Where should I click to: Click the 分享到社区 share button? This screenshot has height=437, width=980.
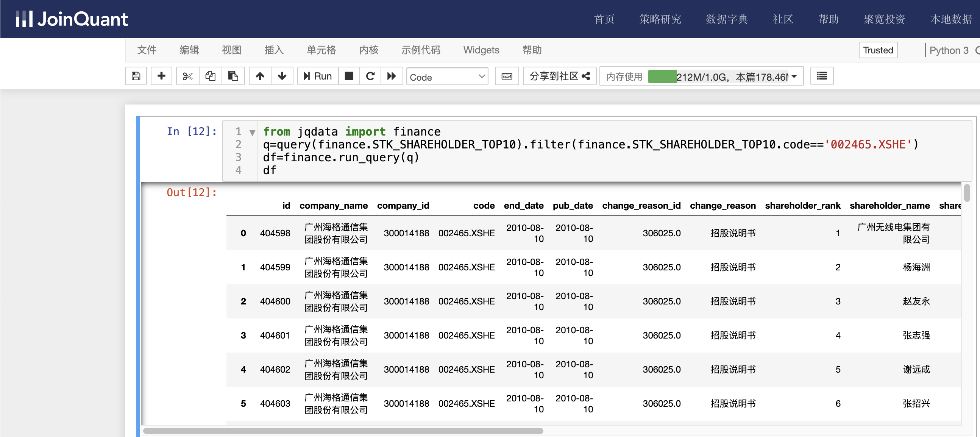[559, 76]
